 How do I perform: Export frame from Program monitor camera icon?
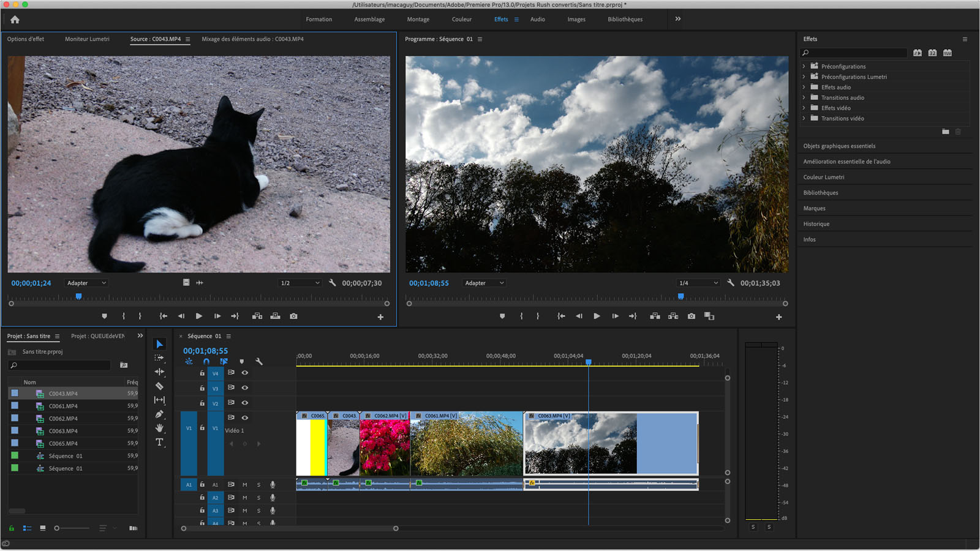(691, 317)
